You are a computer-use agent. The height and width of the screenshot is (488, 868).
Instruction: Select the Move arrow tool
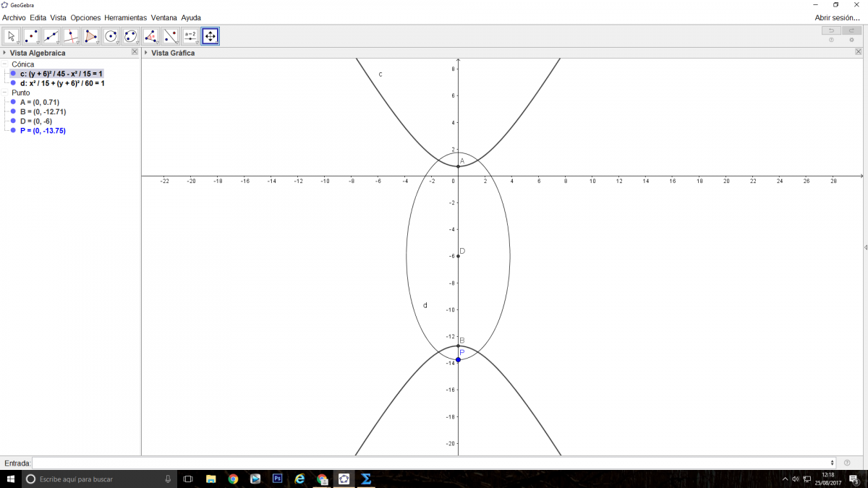12,36
